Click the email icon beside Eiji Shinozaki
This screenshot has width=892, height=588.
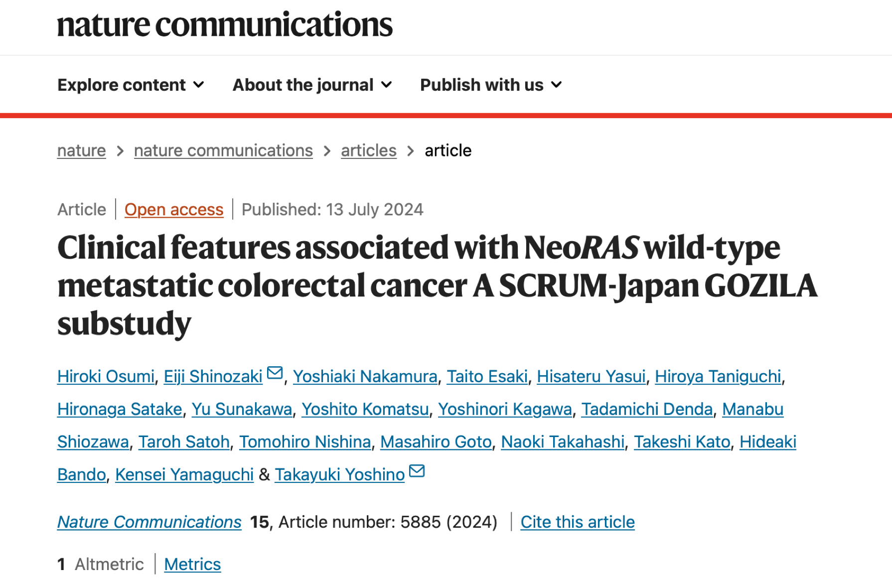point(275,373)
